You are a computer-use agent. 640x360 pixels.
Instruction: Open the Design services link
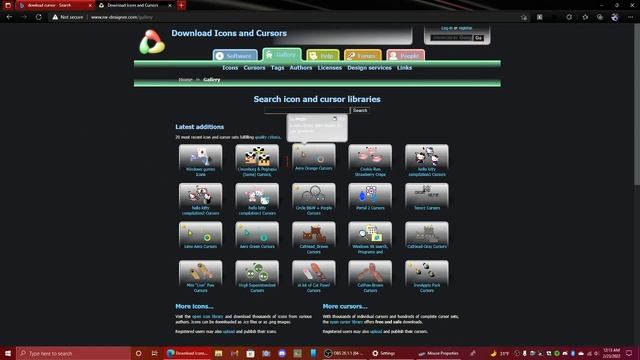(369, 68)
